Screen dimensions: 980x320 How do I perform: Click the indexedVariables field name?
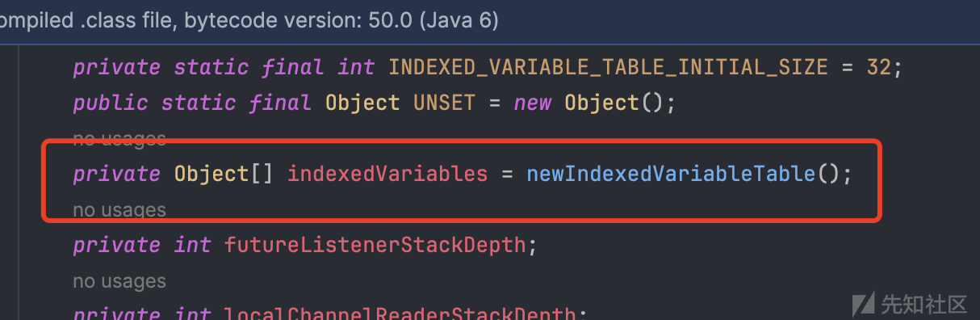[387, 174]
